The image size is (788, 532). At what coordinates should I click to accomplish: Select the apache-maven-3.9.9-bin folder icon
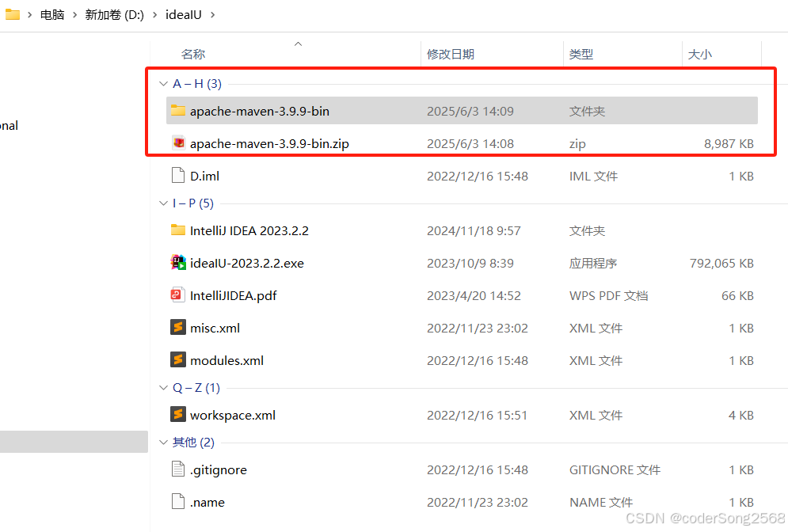point(178,111)
